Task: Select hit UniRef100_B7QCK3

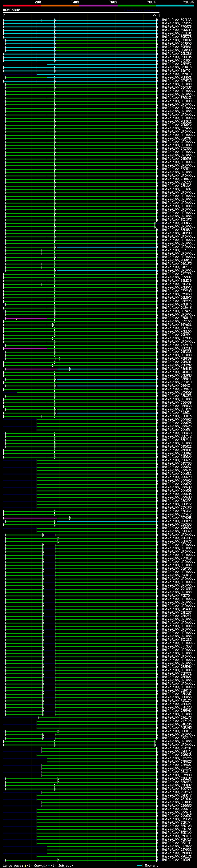Action: 177,98
